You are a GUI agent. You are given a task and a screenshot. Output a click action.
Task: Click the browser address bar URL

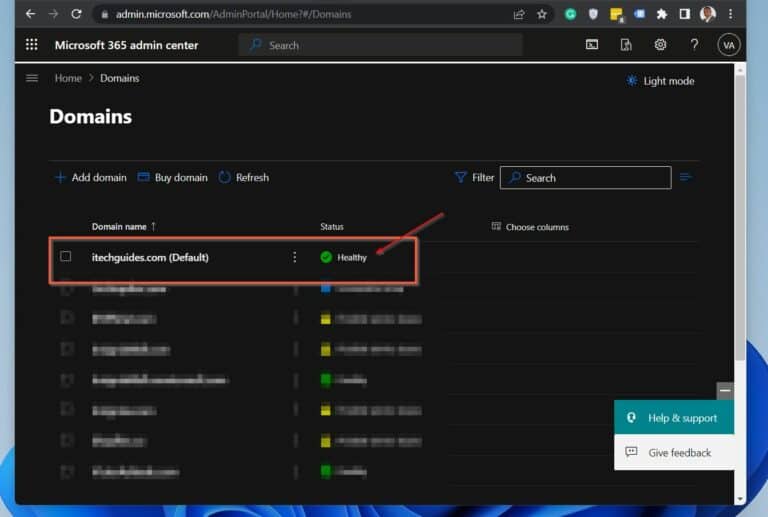233,14
